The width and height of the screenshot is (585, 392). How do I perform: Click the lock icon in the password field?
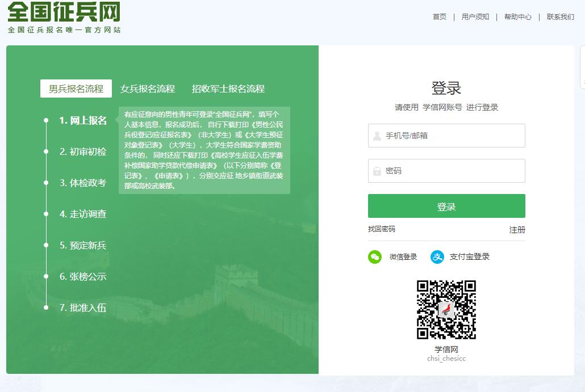tap(376, 171)
